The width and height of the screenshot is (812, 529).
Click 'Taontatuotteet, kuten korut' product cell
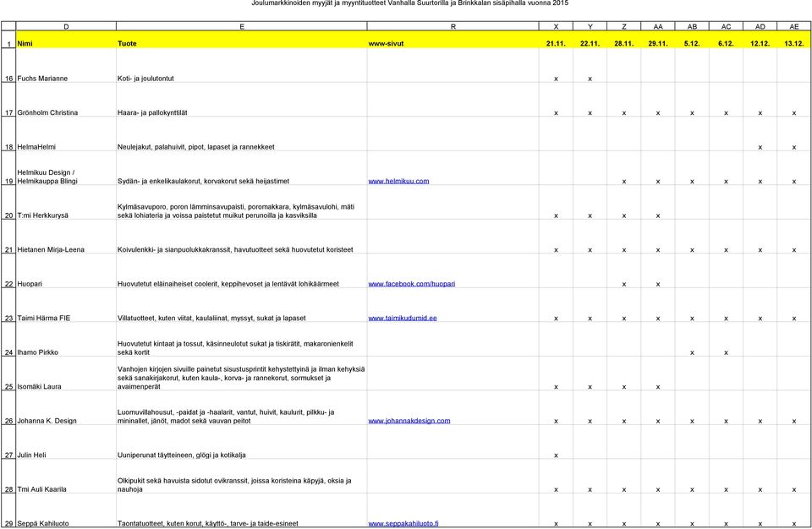click(x=242, y=510)
